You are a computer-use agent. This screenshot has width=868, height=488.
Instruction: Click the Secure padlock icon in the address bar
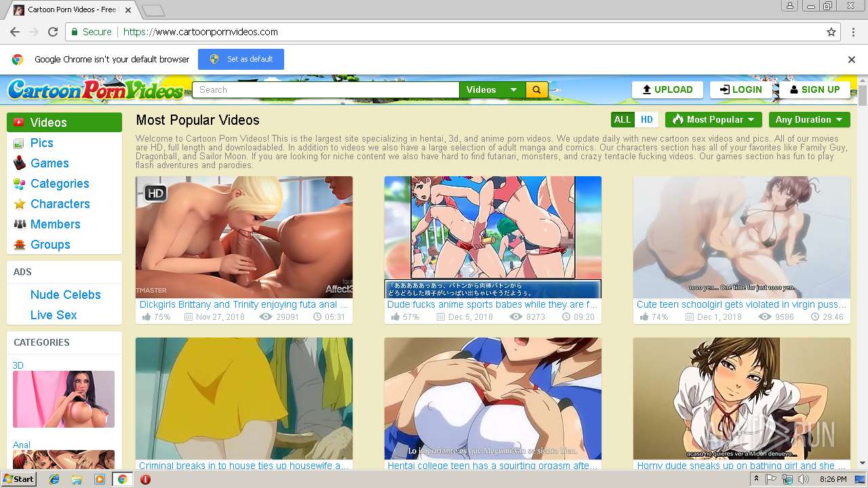tap(75, 32)
